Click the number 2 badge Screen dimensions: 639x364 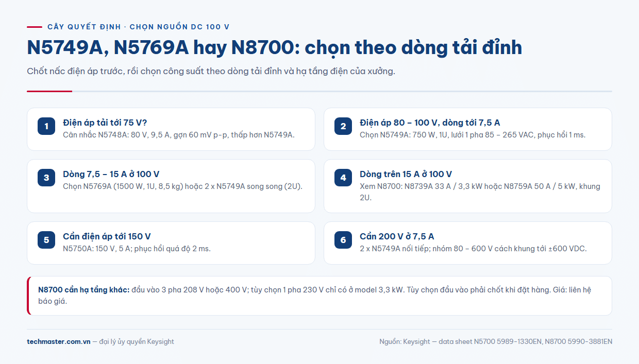pyautogui.click(x=343, y=126)
